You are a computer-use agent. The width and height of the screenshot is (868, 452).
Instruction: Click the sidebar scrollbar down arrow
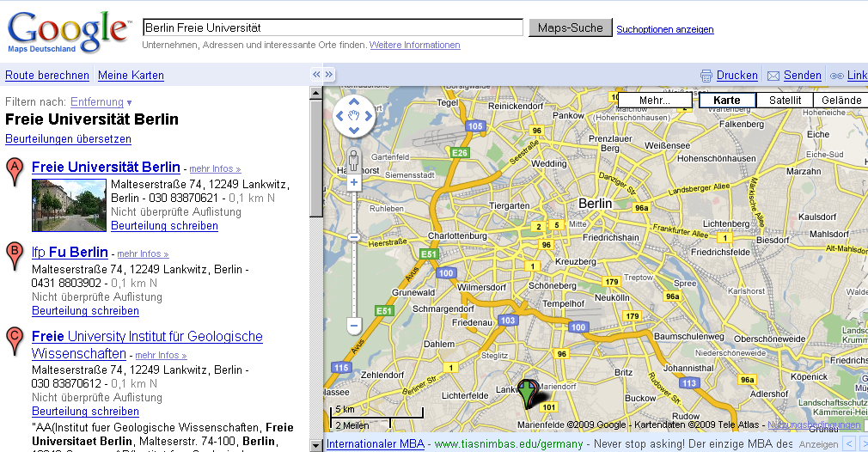315,445
